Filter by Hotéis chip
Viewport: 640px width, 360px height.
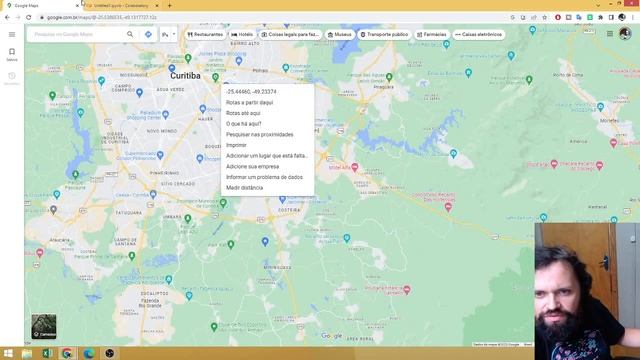tap(242, 35)
